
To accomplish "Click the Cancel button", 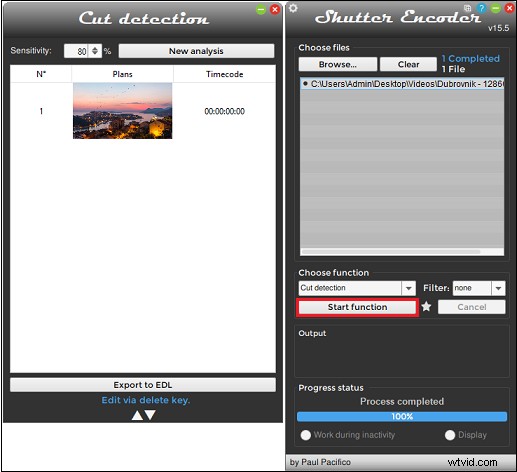I will [x=472, y=307].
